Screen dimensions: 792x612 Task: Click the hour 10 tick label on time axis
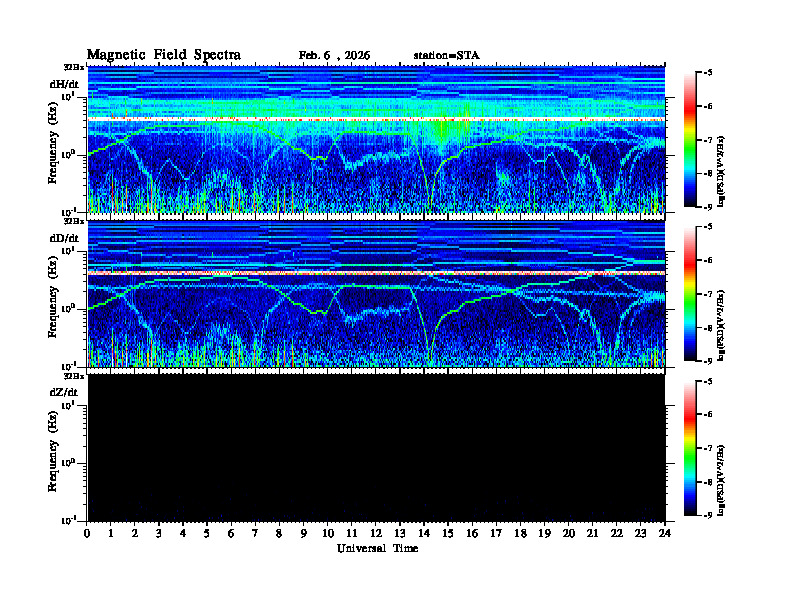point(328,533)
